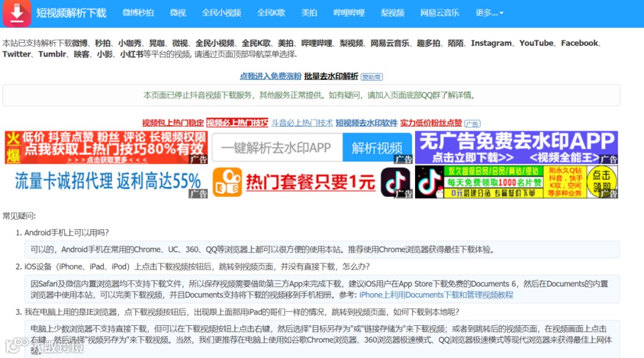Select the 微视 navigation item
This screenshot has width=644, height=358.
178,13
